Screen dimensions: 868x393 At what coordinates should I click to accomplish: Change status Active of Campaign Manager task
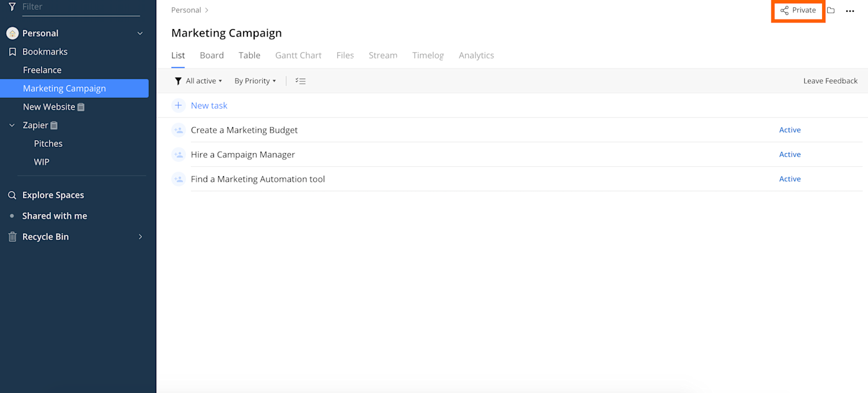click(x=790, y=154)
